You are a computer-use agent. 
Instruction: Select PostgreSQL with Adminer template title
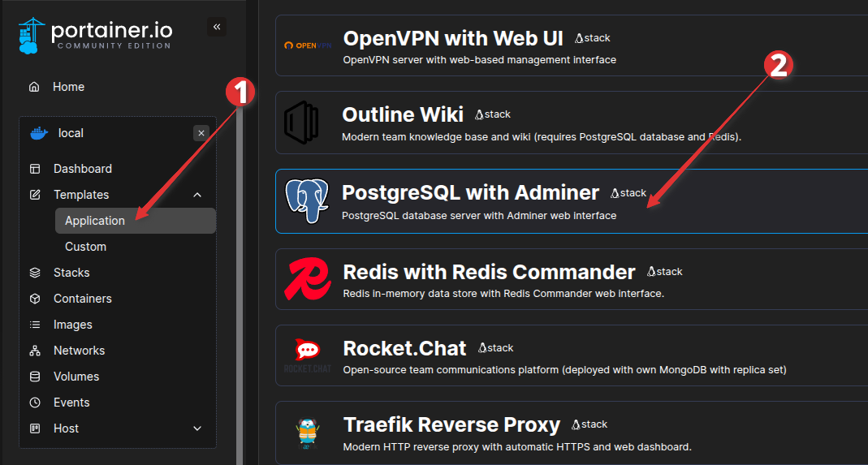pos(470,192)
